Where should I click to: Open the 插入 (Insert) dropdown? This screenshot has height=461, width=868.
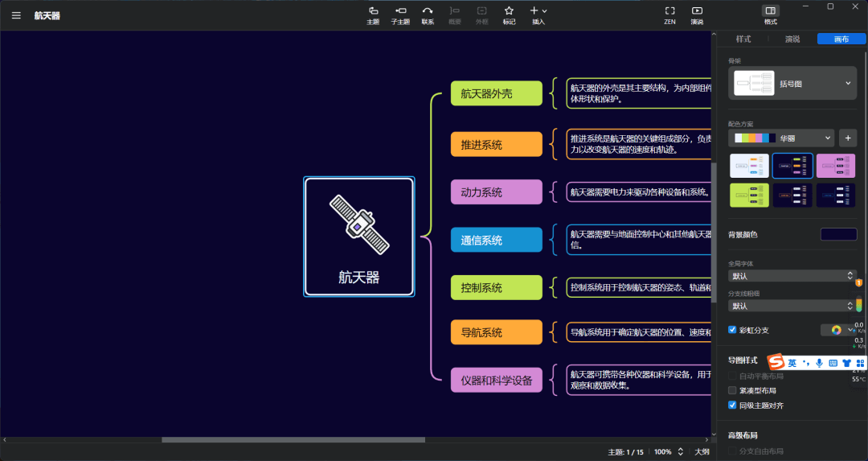pyautogui.click(x=538, y=14)
